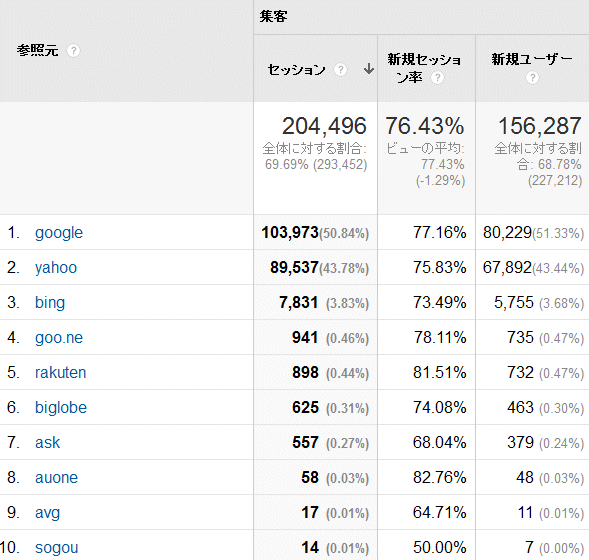Select auone new session rate 82.76%
Image resolution: width=589 pixels, height=560 pixels.
tap(439, 477)
